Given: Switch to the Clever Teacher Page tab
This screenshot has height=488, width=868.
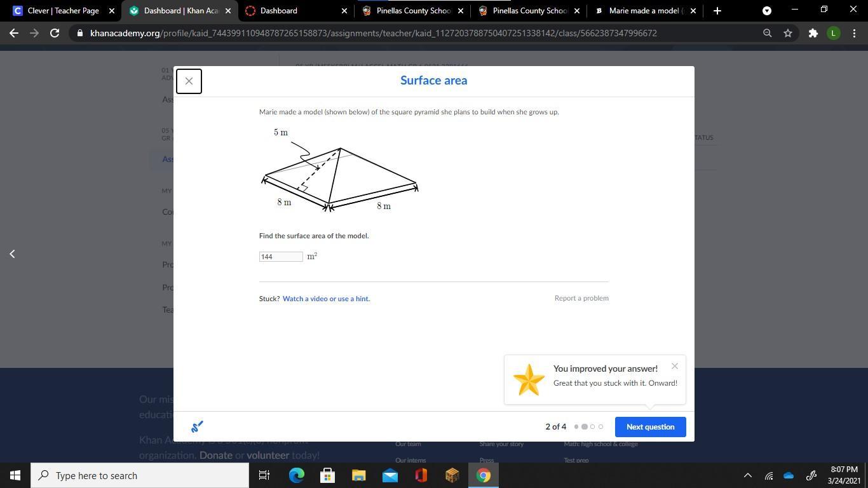Looking at the screenshot, I should (64, 11).
